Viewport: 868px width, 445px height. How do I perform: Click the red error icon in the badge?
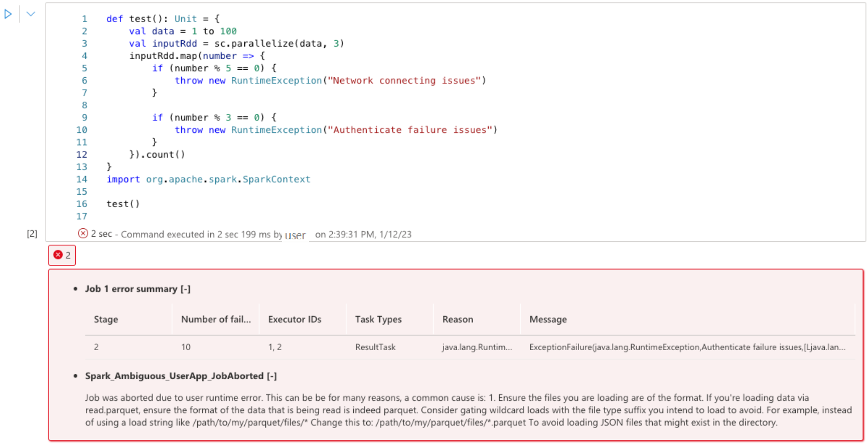click(58, 255)
